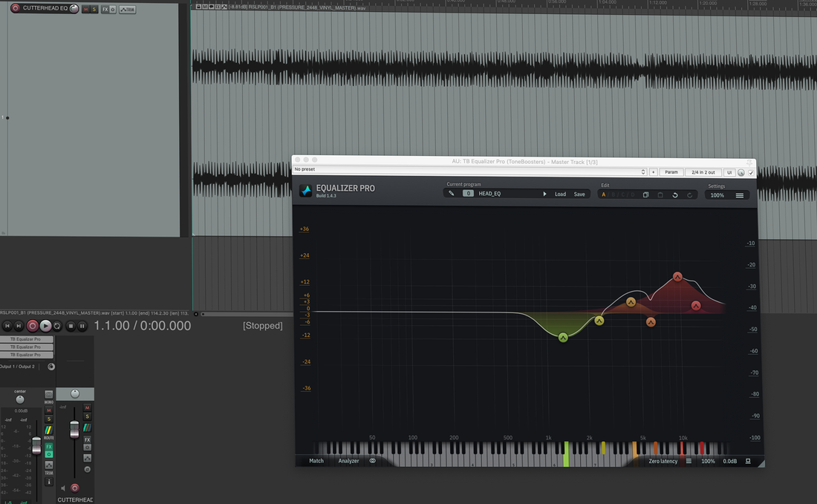The width and height of the screenshot is (817, 504).
Task: Click the TRIM envelope button on track header
Action: pos(127,10)
